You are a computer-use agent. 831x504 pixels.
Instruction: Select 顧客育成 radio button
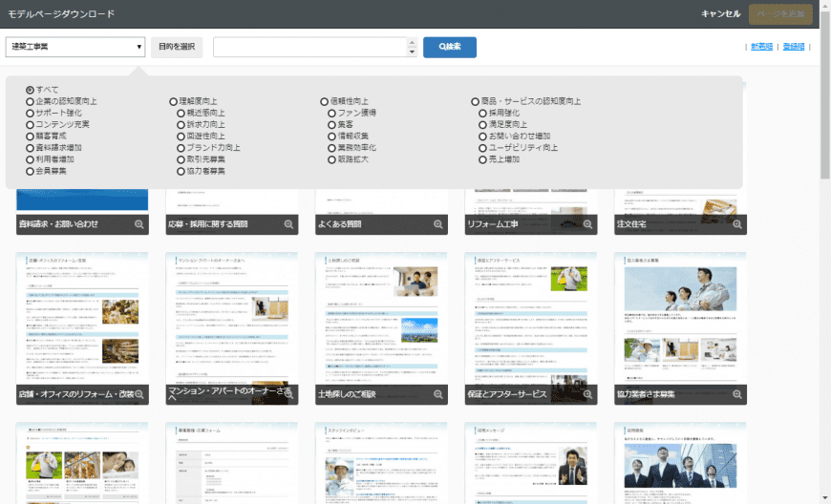click(x=31, y=136)
